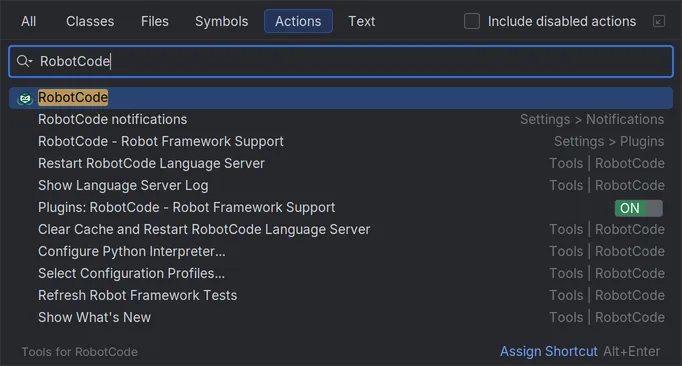Switch to the Text tab

(x=361, y=21)
